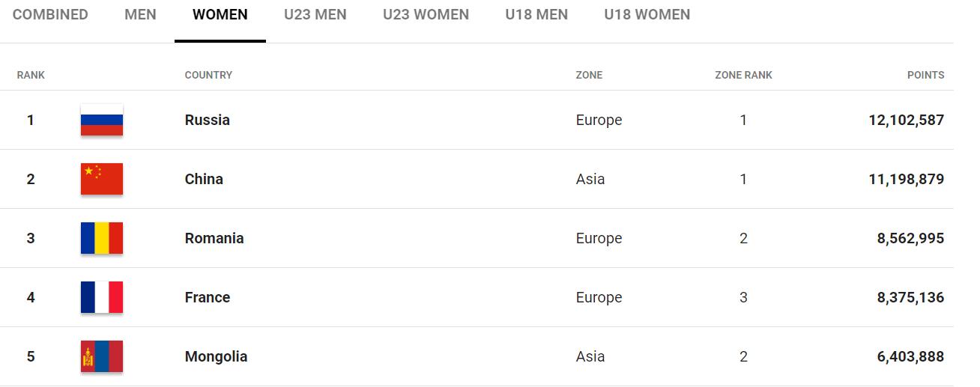Click the China flag icon
This screenshot has height=387, width=980.
[102, 179]
